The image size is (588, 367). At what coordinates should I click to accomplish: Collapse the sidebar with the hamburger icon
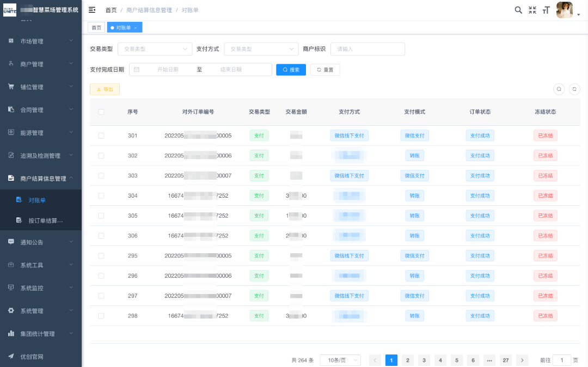92,10
